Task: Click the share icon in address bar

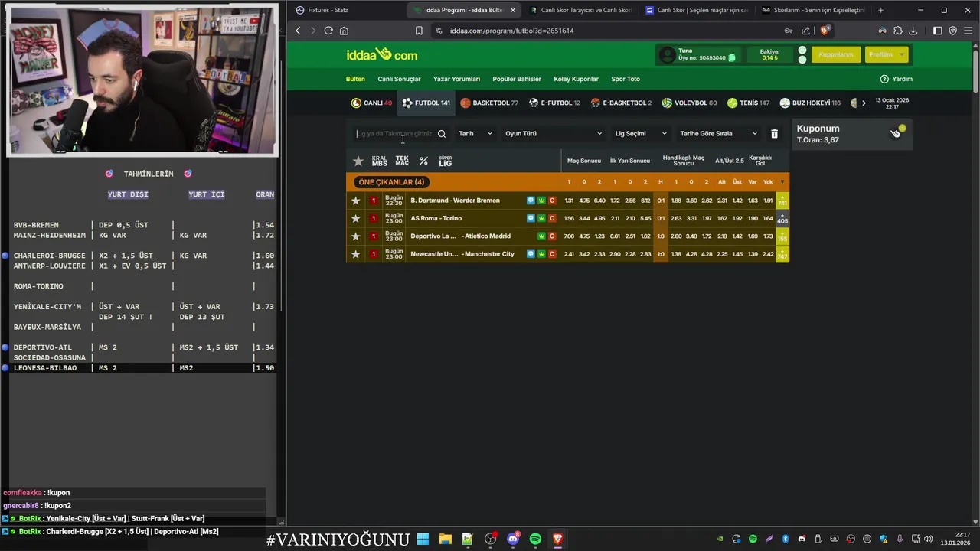Action: click(806, 31)
